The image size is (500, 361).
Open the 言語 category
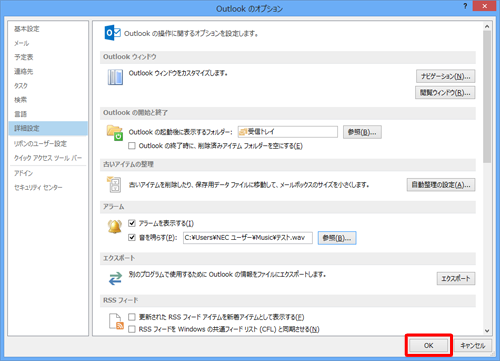tap(48, 114)
